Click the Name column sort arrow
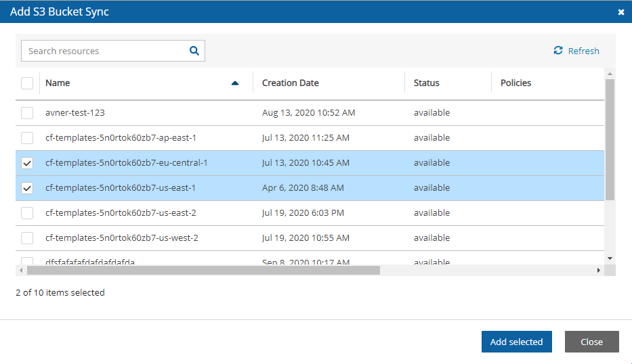632x364 pixels. 235,83
